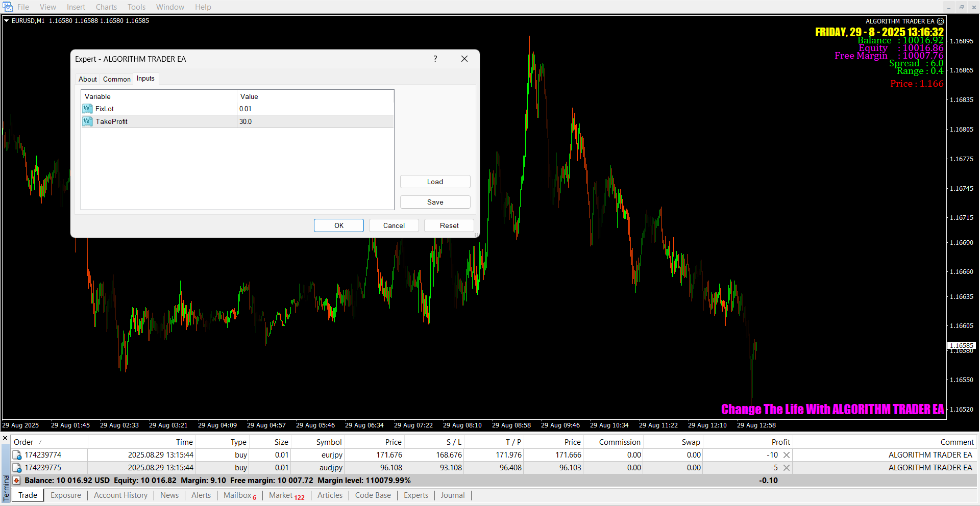Click the FixLot variable icon
Viewport: 980px width, 506px height.
[x=87, y=109]
